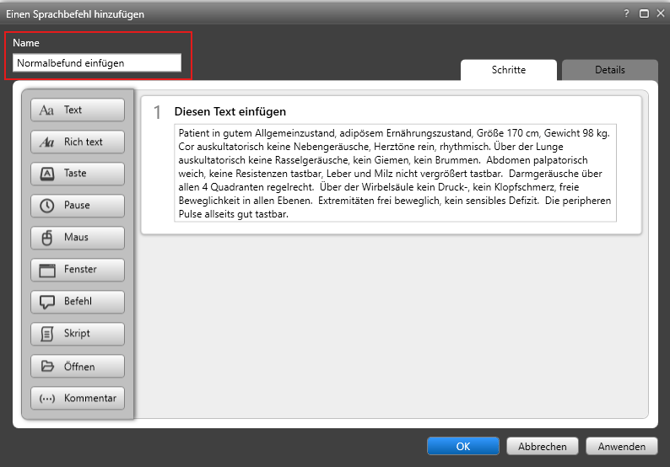Insert a Maus mouse action step
Viewport: 670px width, 467px height.
[77, 238]
